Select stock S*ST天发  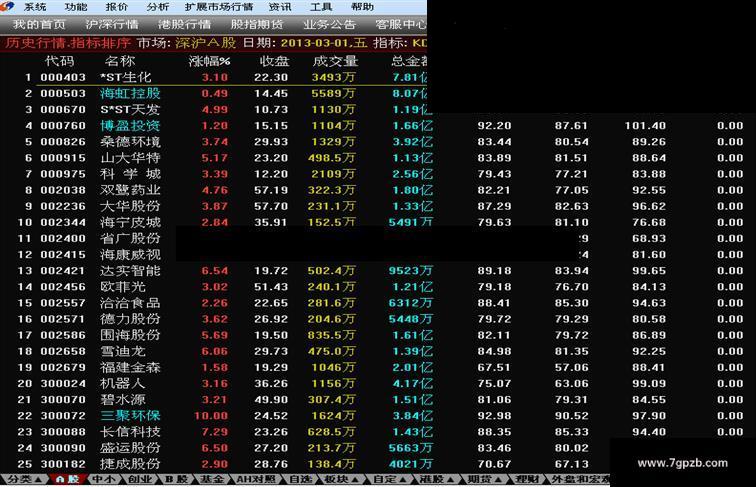pyautogui.click(x=130, y=109)
